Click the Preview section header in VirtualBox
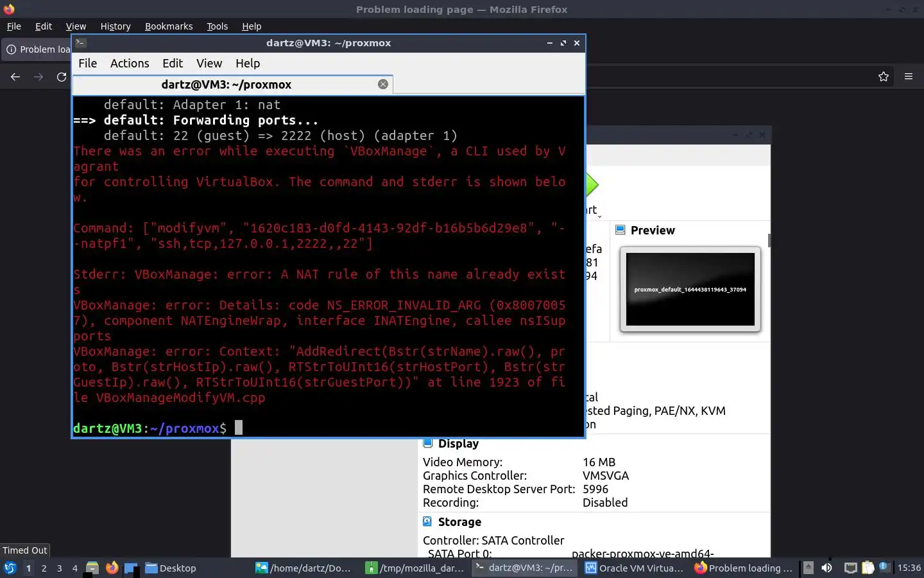Image resolution: width=924 pixels, height=578 pixels. pyautogui.click(x=653, y=231)
